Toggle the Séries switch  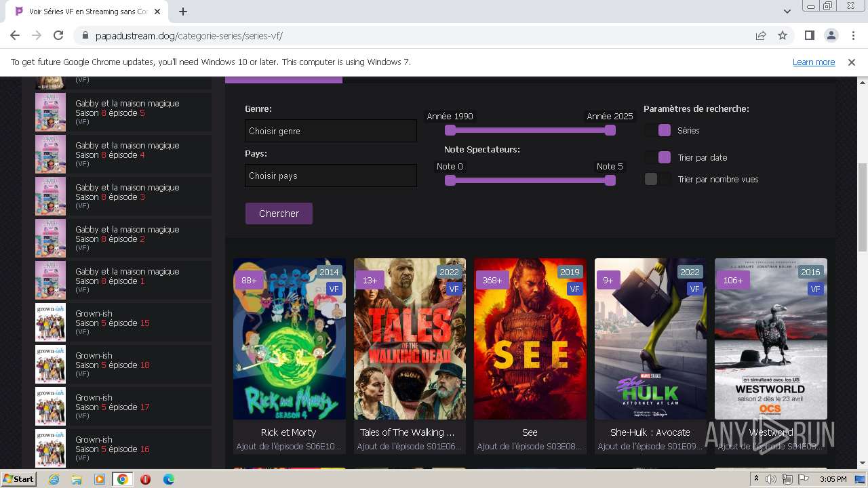click(658, 130)
